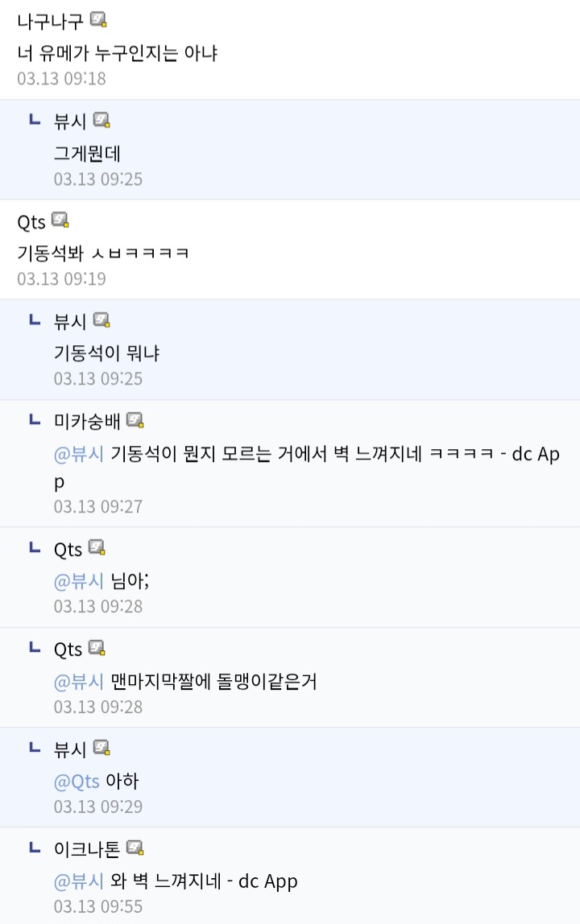Viewport: 580px width, 924px height.
Task: Click Qts's icon on the 님아; reply
Action: tap(97, 548)
